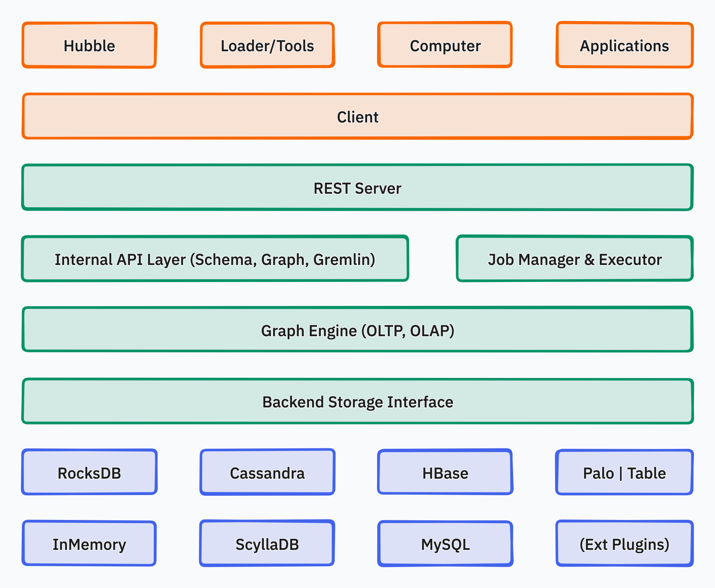Select the Backend Storage Interface bar
This screenshot has height=588, width=715.
tap(357, 401)
